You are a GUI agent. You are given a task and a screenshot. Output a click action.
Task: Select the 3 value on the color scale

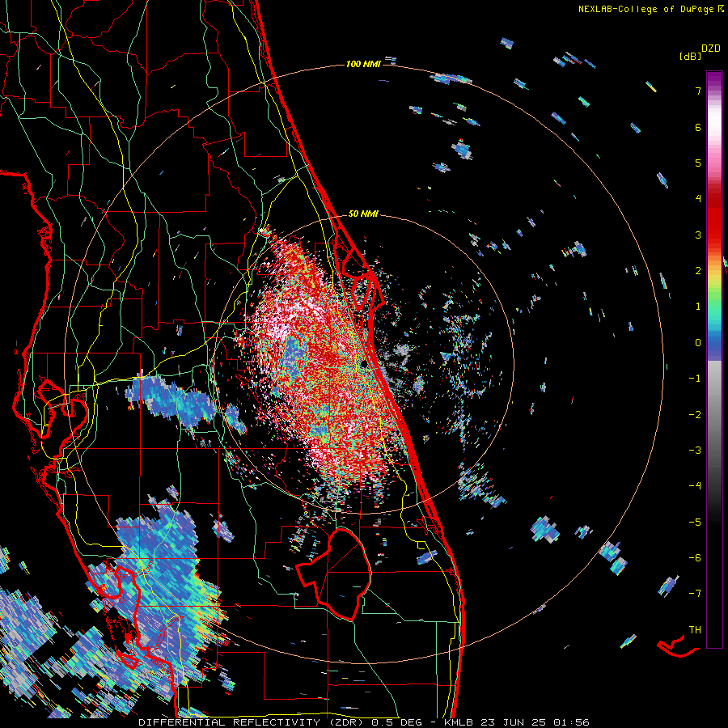(698, 235)
